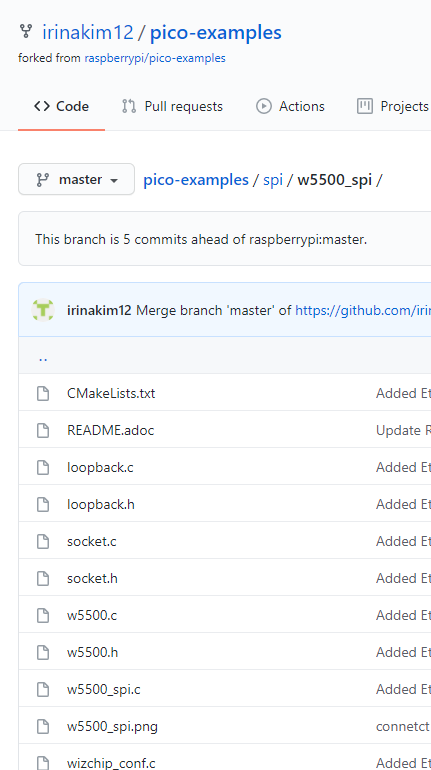Click the file icon beside CMakeLists.txt
This screenshot has height=770, width=431.
click(43, 393)
